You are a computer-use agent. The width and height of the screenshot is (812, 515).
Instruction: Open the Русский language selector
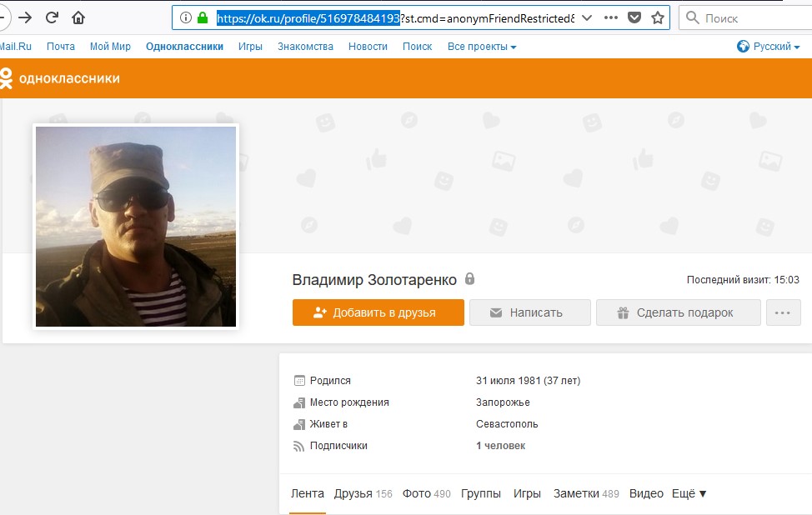point(764,47)
